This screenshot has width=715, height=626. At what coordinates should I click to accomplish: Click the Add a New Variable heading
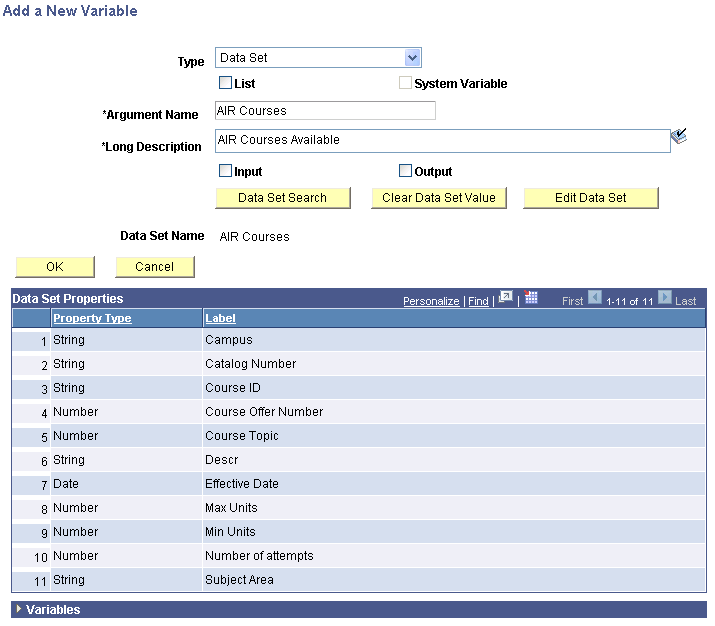coord(70,10)
